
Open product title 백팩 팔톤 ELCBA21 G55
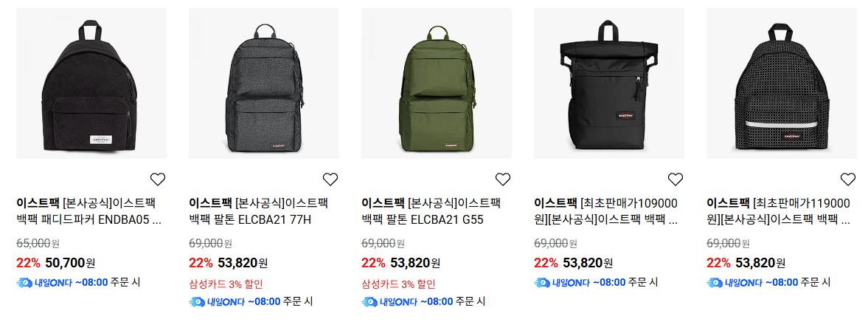pyautogui.click(x=431, y=211)
